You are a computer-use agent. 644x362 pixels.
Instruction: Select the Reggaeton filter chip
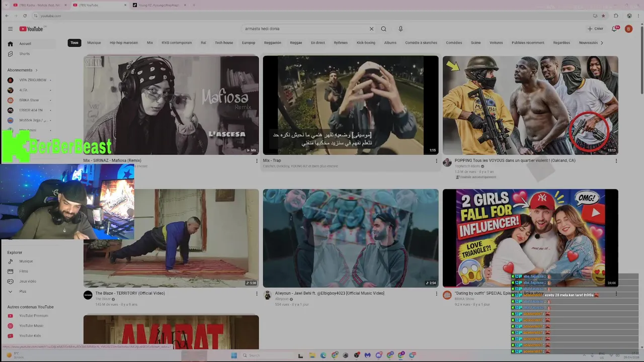click(x=273, y=43)
